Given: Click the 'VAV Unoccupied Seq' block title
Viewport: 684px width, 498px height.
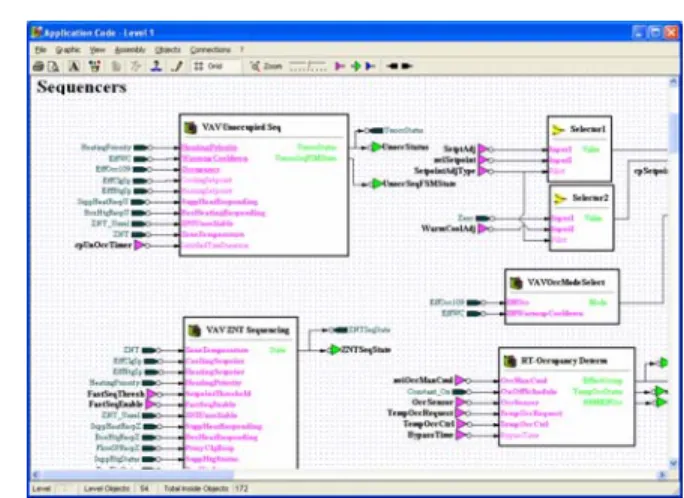Looking at the screenshot, I should [241, 128].
